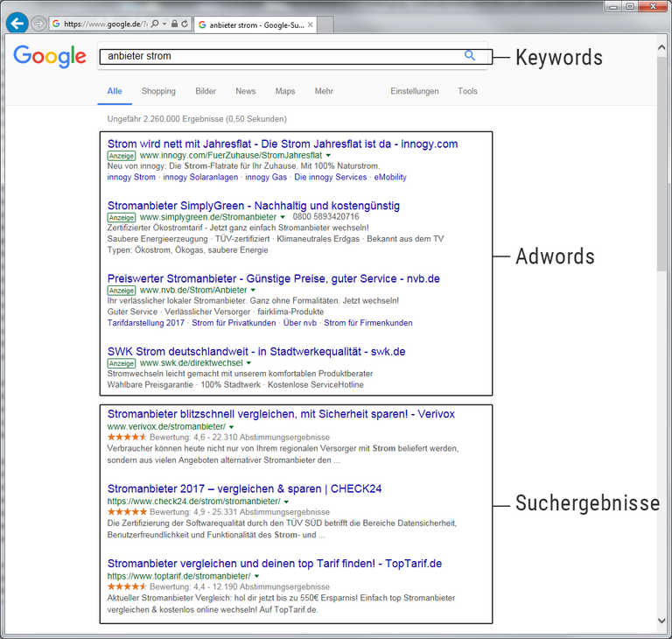The width and height of the screenshot is (672, 639).
Task: Click the lock icon in address bar
Action: pyautogui.click(x=175, y=25)
